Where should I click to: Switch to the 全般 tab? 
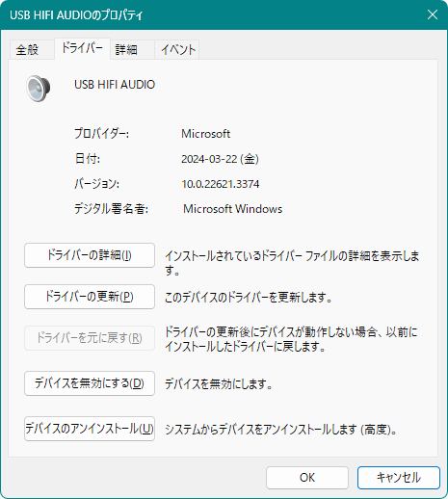coord(32,50)
